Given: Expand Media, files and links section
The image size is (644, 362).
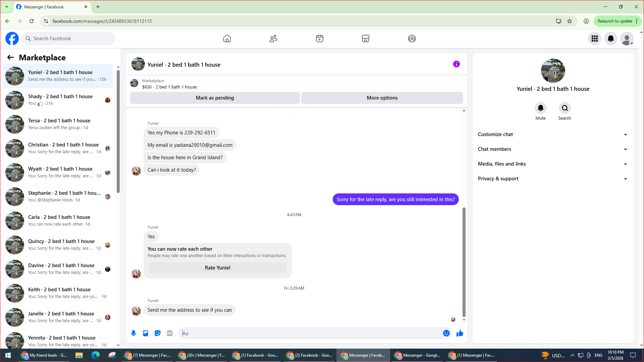Looking at the screenshot, I should pyautogui.click(x=552, y=164).
